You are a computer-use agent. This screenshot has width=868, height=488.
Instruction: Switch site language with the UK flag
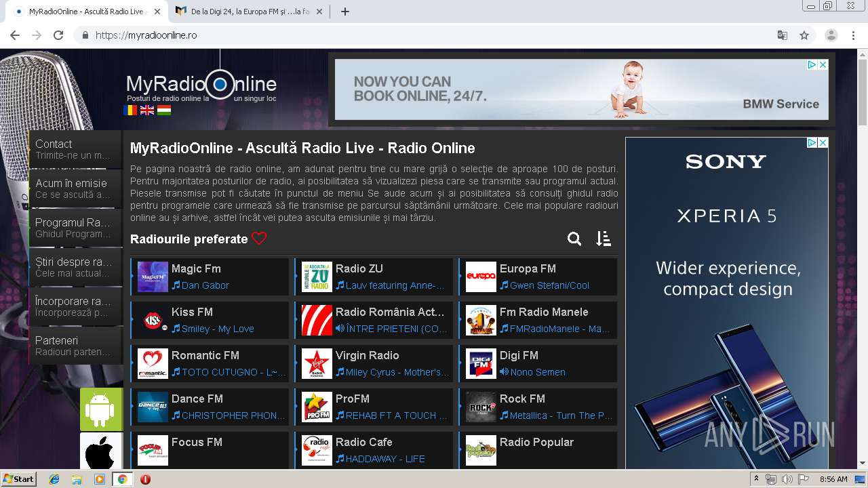pos(147,110)
